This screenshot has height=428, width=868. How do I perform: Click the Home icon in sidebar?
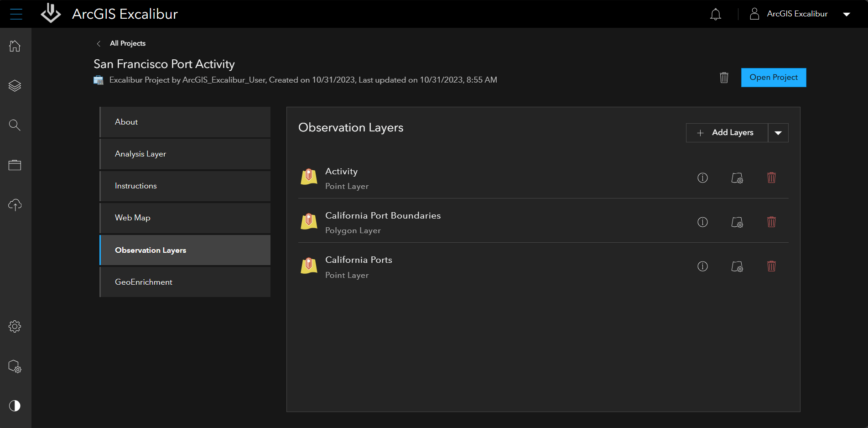(15, 46)
